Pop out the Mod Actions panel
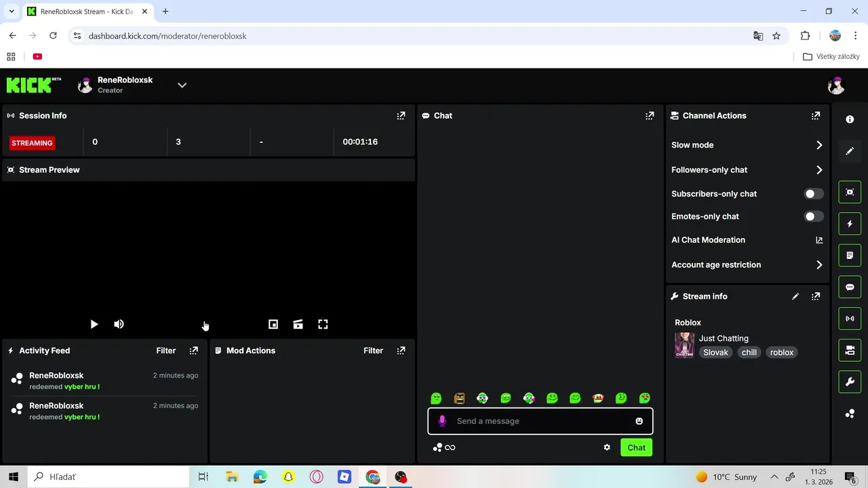The image size is (868, 488). click(x=401, y=350)
